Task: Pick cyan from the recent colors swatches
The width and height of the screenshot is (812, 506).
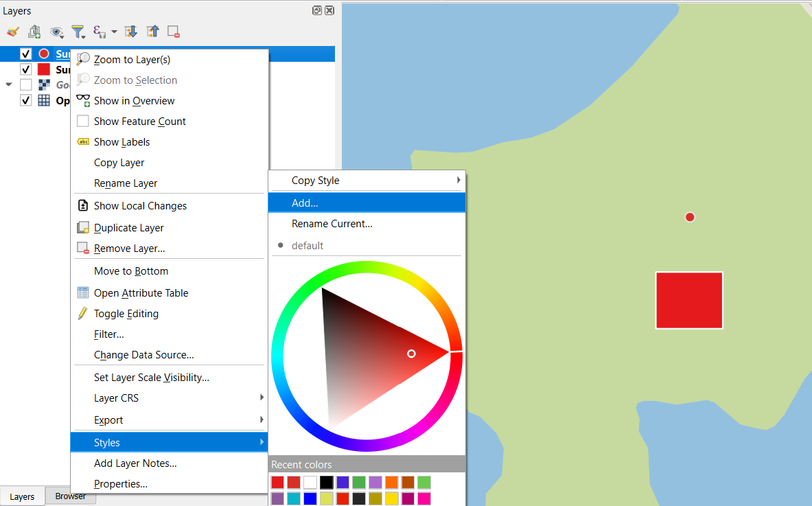Action: coord(293,498)
